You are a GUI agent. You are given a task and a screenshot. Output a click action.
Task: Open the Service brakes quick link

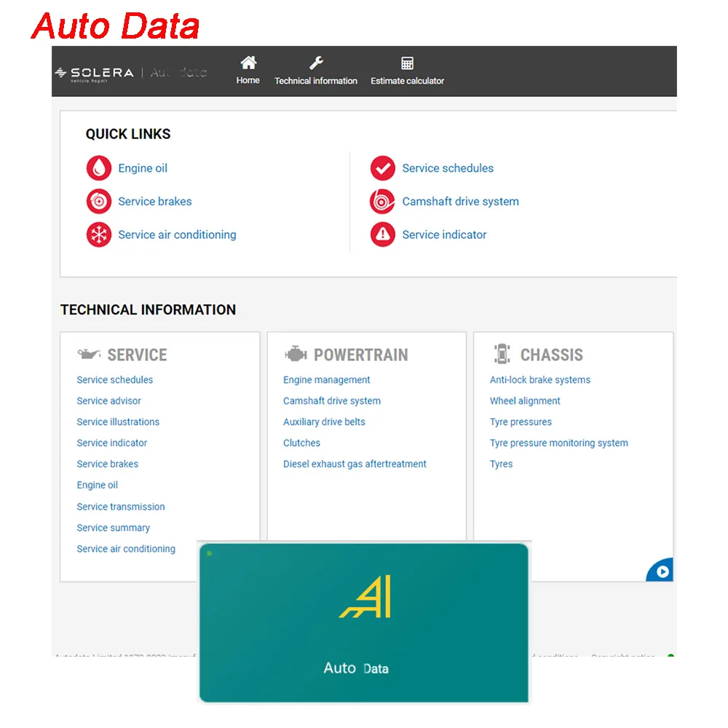tap(154, 202)
